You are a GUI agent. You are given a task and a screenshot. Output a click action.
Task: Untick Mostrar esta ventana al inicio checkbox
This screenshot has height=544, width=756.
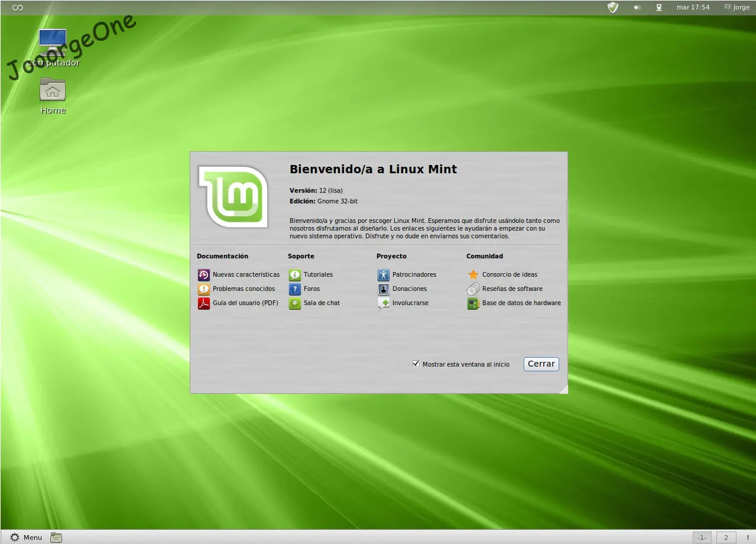coord(416,364)
